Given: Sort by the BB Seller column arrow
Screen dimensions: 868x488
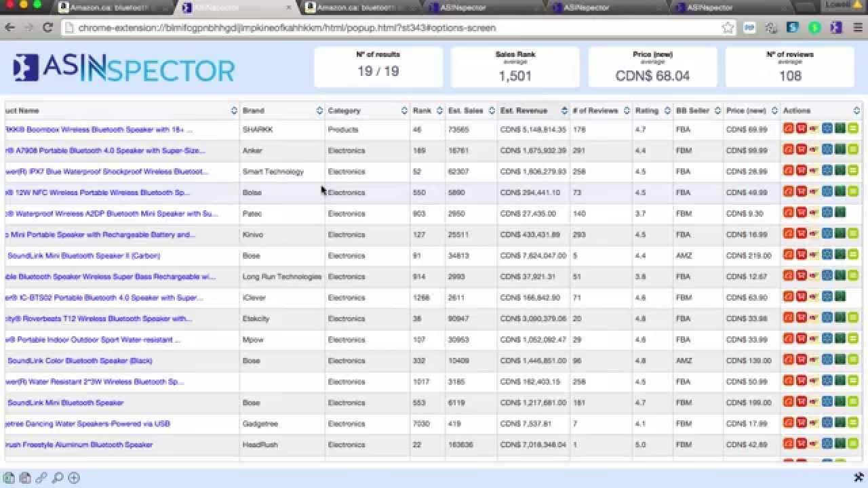Looking at the screenshot, I should (717, 110).
